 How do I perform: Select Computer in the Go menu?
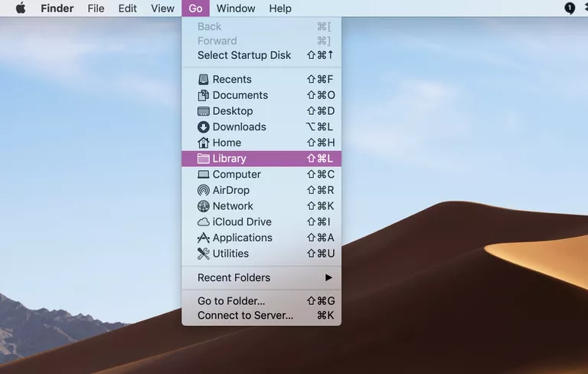[261, 174]
